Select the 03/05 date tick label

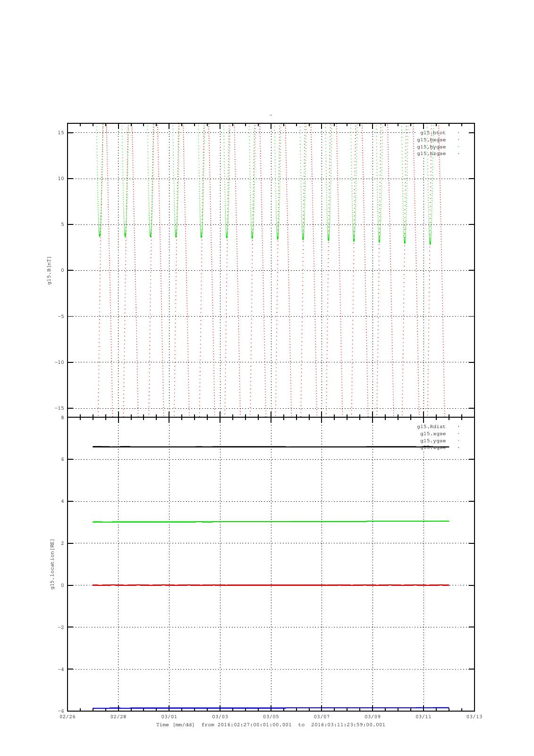click(271, 717)
